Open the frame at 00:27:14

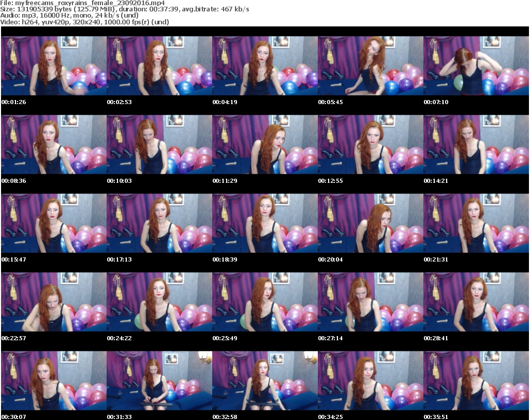click(371, 302)
